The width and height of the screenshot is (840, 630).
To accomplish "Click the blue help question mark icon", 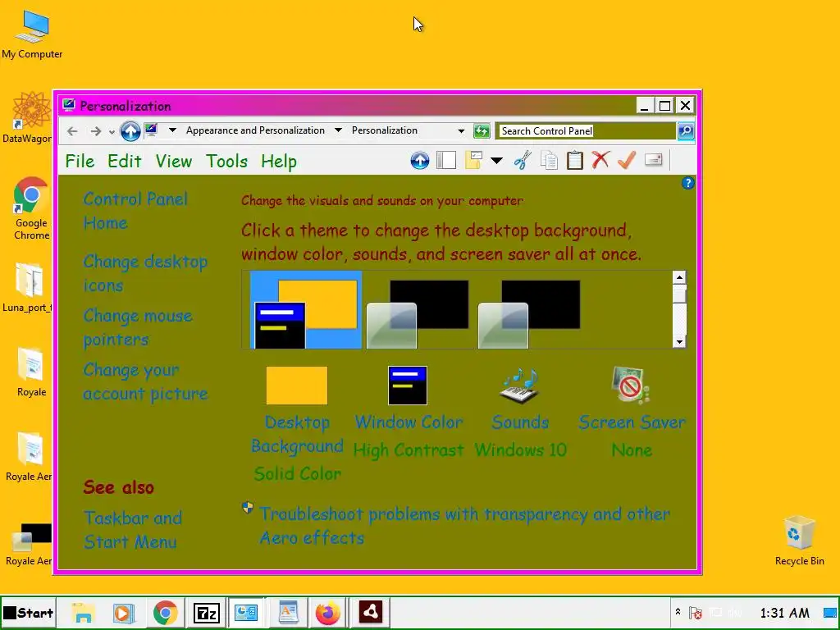I will tap(688, 183).
